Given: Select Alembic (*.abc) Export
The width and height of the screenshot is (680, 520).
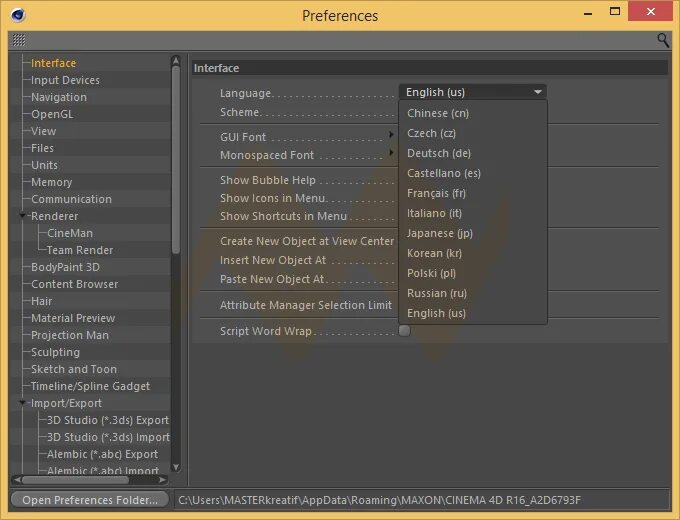Looking at the screenshot, I should [x=102, y=454].
